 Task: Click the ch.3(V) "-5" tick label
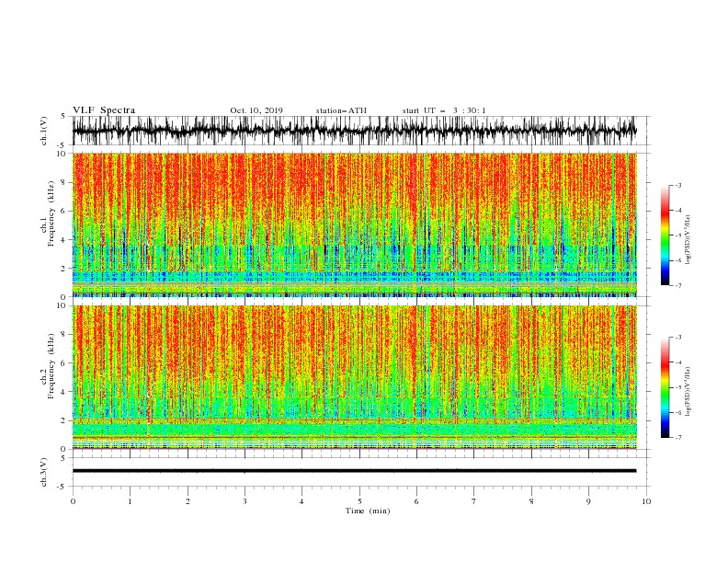pos(63,487)
